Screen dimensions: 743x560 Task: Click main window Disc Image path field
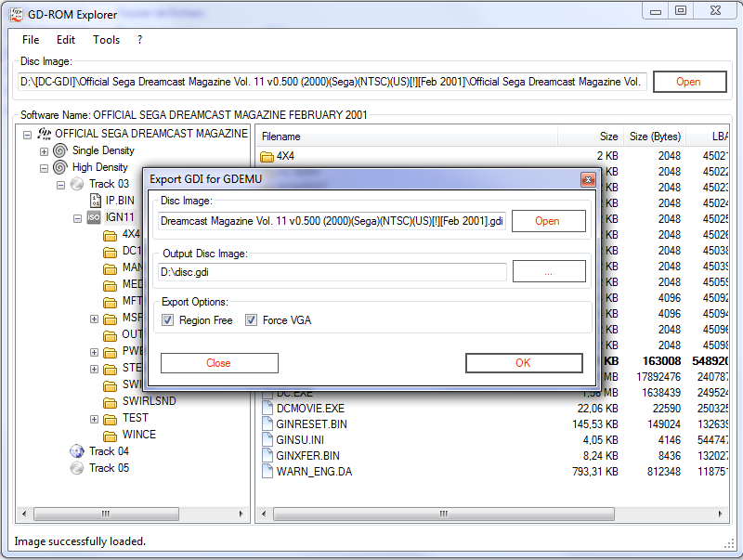(x=332, y=82)
